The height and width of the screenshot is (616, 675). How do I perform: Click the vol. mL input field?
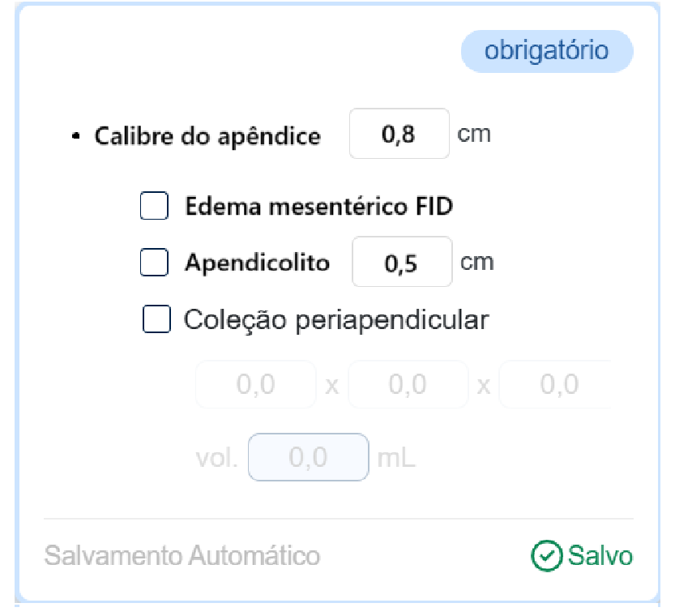(x=308, y=458)
